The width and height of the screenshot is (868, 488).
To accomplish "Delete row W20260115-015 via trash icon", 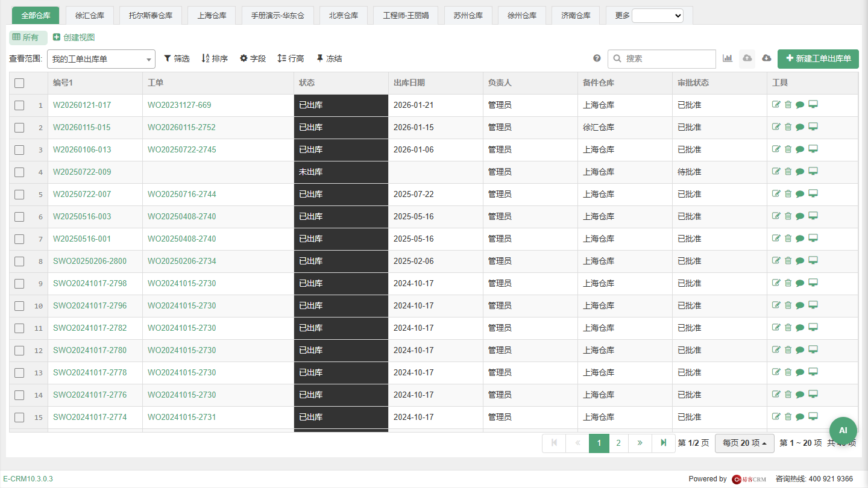I will [788, 127].
